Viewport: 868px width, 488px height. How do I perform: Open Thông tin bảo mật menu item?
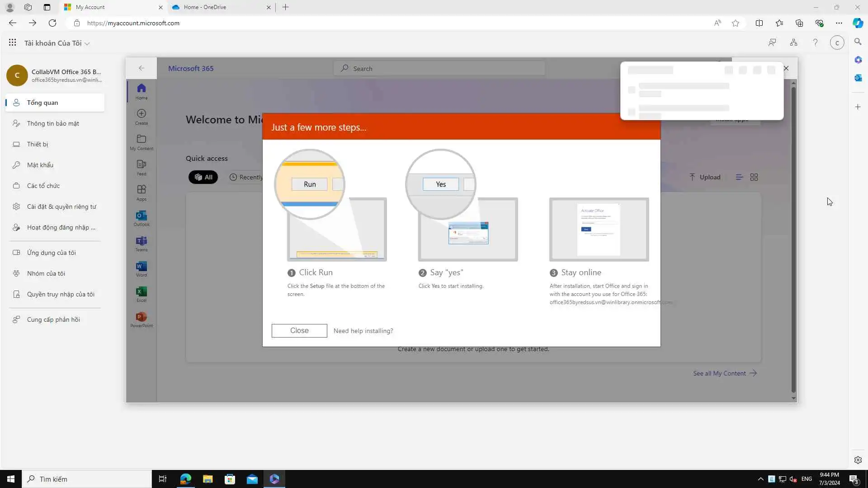point(53,123)
